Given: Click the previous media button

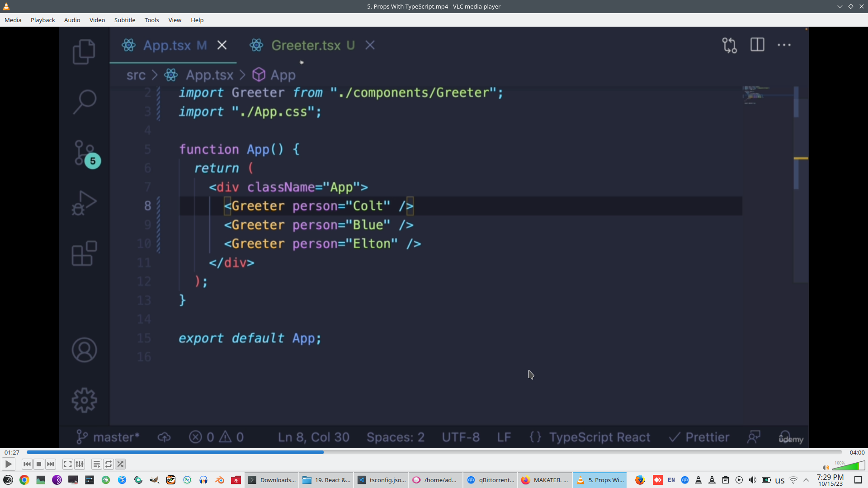Looking at the screenshot, I should (x=27, y=464).
